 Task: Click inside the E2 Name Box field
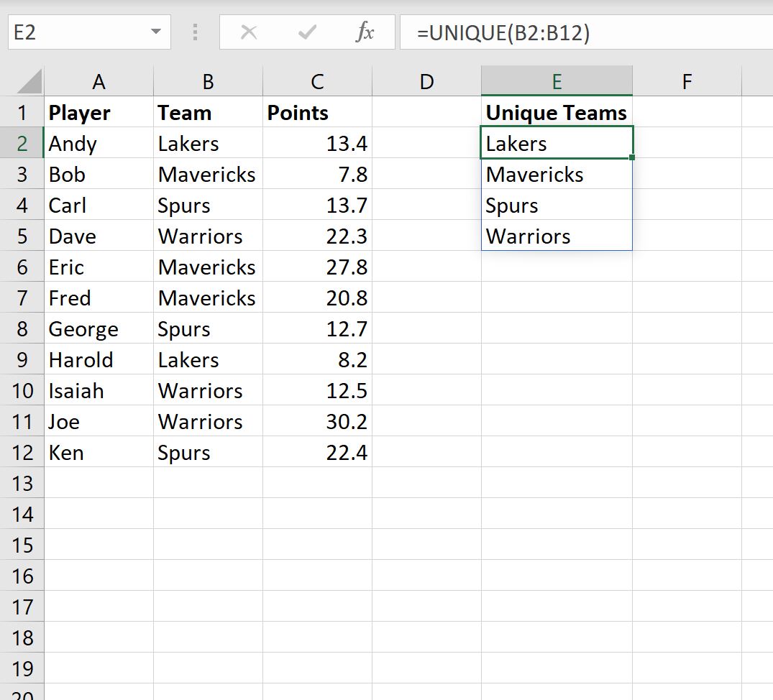point(79,32)
